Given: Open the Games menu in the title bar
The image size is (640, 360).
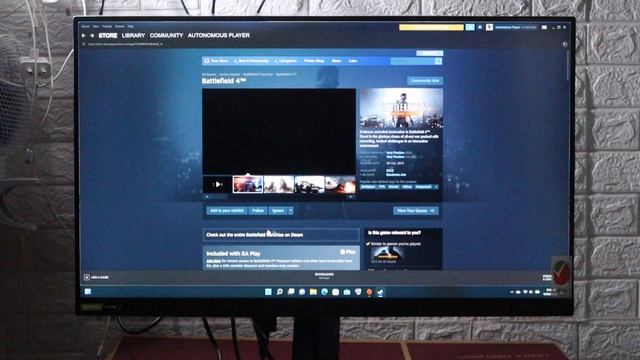Looking at the screenshot, I should (x=120, y=27).
